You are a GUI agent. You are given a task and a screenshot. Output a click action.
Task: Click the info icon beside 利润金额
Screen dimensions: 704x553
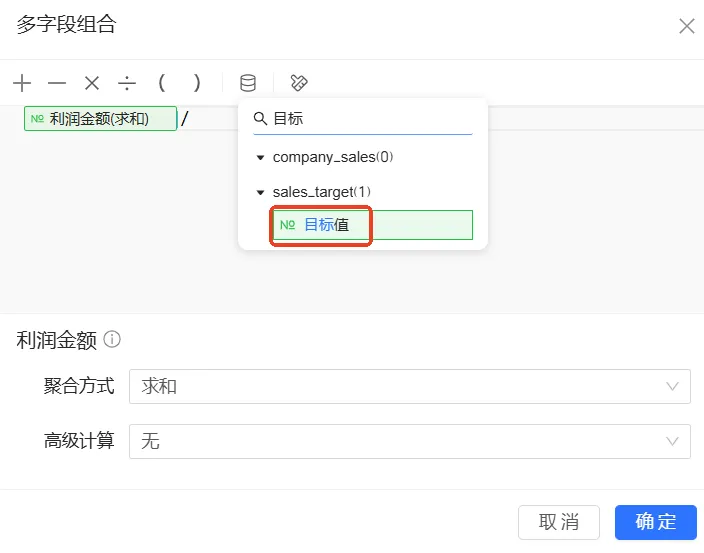click(112, 340)
